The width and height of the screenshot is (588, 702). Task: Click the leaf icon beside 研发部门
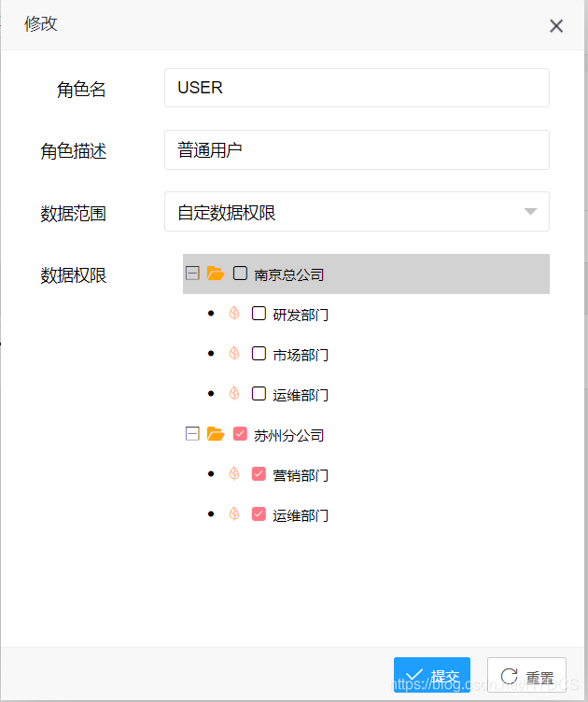[x=234, y=314]
